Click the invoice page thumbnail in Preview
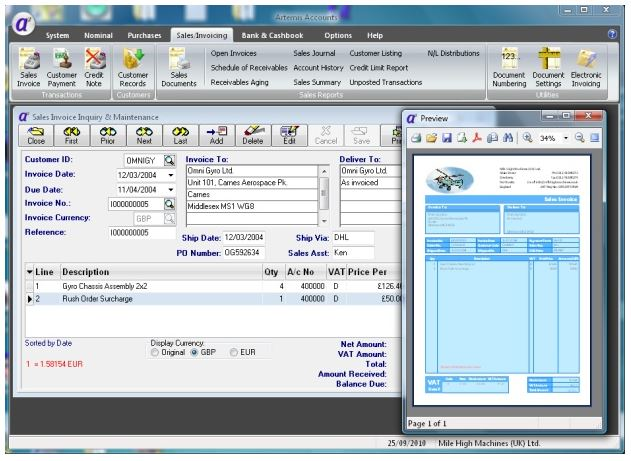This screenshot has height=461, width=631. 502,280
